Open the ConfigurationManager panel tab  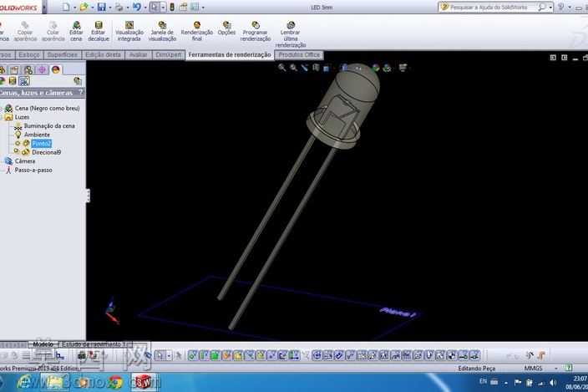(28, 69)
